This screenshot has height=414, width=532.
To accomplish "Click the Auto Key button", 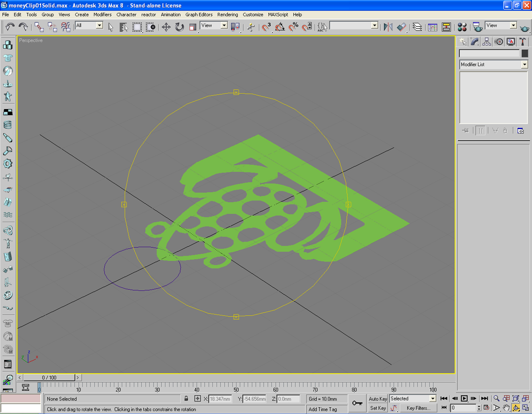I will point(378,399).
